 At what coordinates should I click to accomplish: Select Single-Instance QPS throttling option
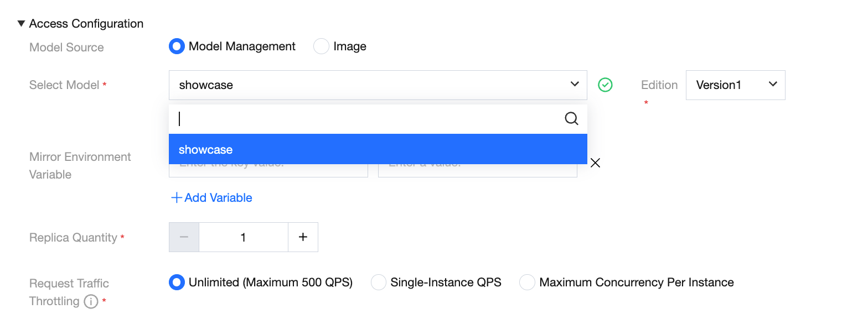pyautogui.click(x=379, y=282)
